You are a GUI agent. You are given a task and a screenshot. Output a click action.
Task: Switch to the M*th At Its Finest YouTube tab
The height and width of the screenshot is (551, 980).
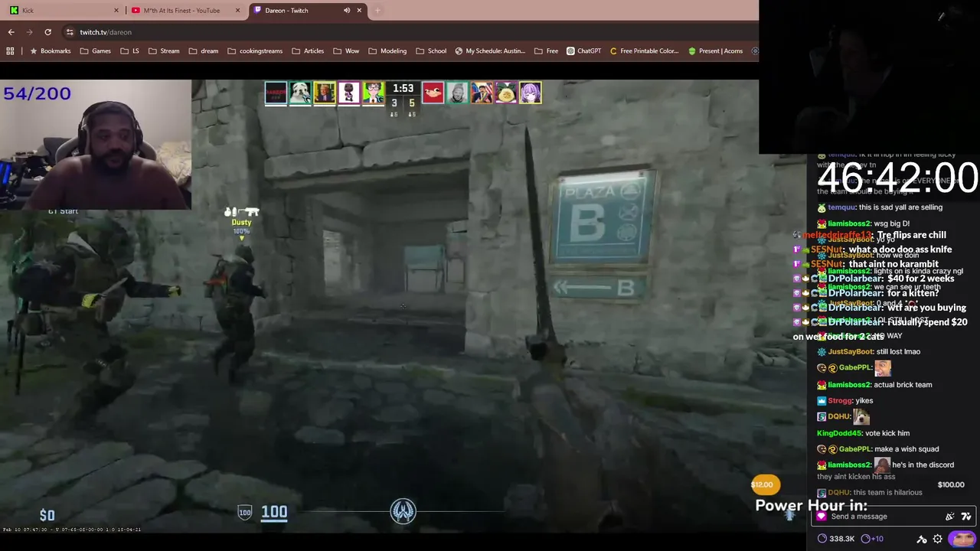pos(185,10)
